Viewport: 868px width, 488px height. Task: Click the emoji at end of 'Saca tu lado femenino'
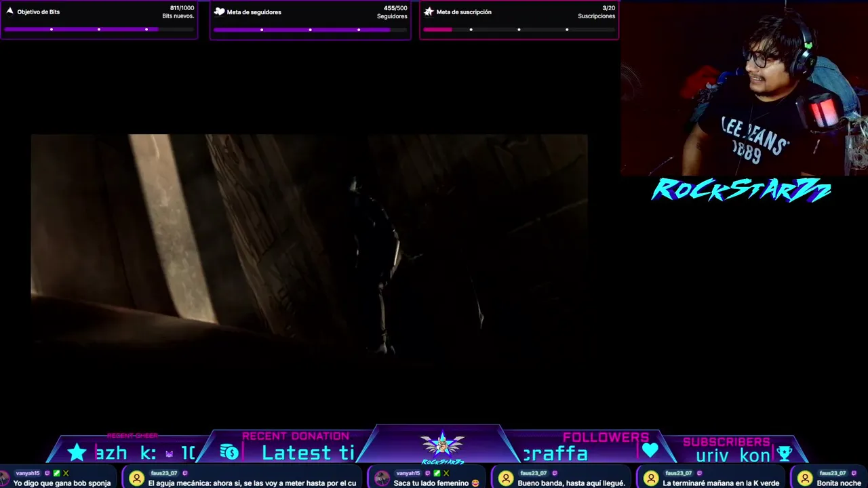click(x=475, y=483)
